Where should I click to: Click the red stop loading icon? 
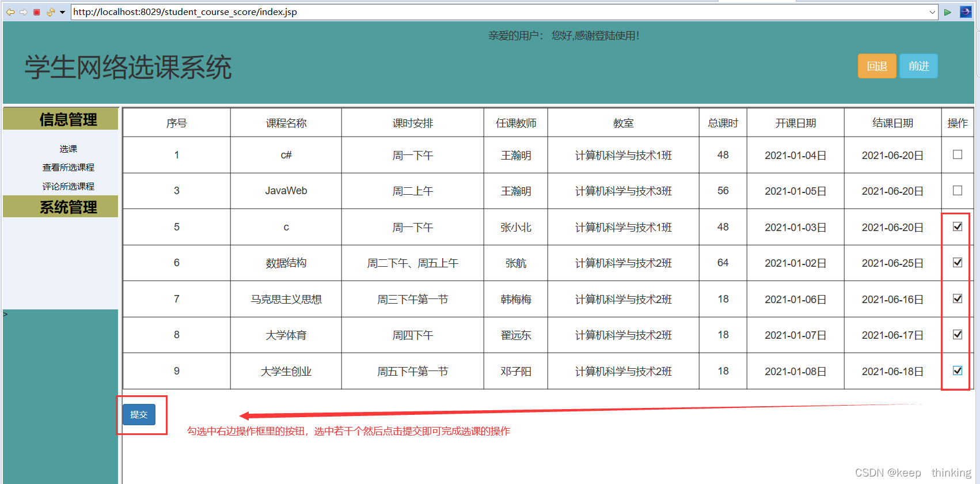37,12
